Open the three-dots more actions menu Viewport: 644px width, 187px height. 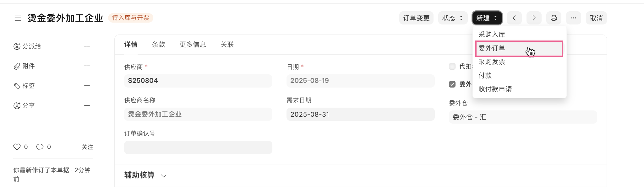pos(573,18)
